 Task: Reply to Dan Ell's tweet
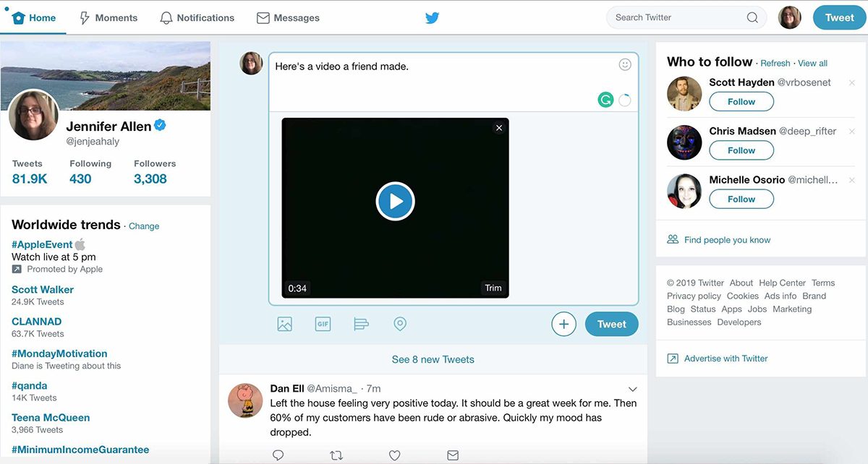click(278, 455)
